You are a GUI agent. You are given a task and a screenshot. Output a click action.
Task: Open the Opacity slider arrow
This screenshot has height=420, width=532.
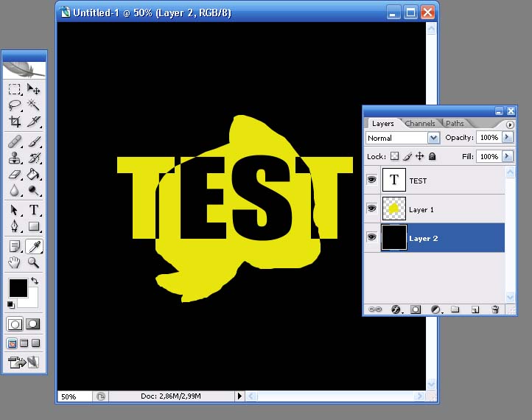508,137
